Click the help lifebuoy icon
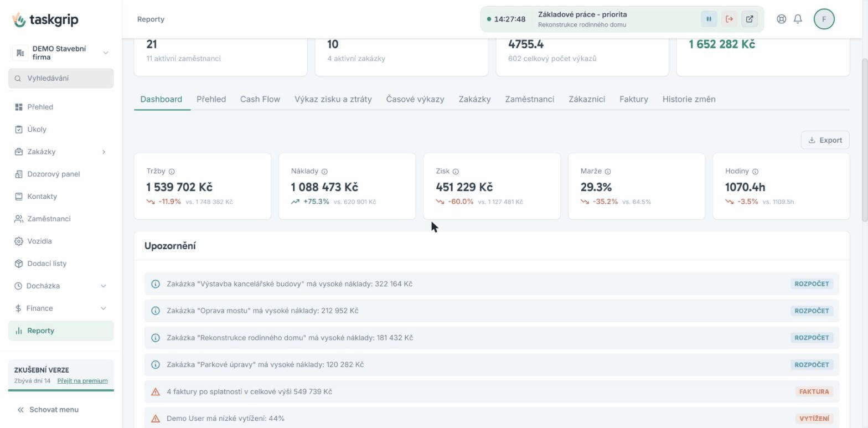This screenshot has width=868, height=428. tap(781, 19)
